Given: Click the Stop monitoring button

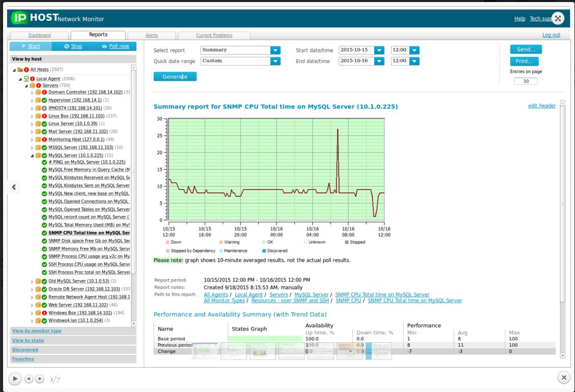Looking at the screenshot, I should [73, 46].
